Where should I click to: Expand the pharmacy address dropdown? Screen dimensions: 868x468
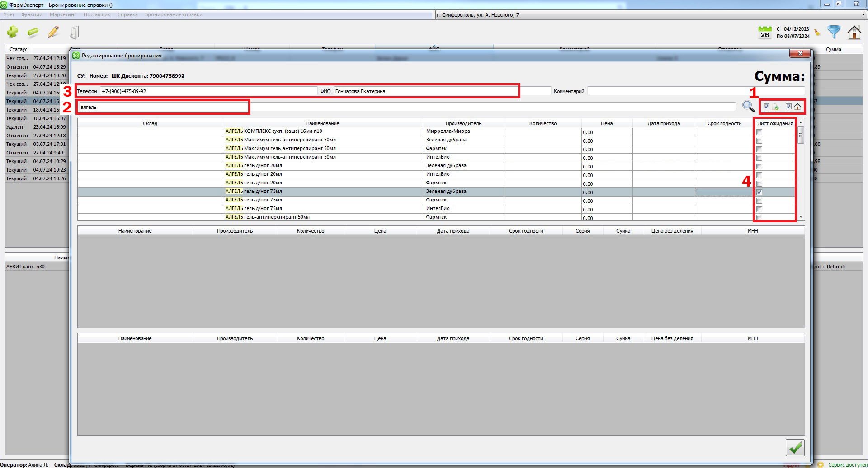click(863, 15)
